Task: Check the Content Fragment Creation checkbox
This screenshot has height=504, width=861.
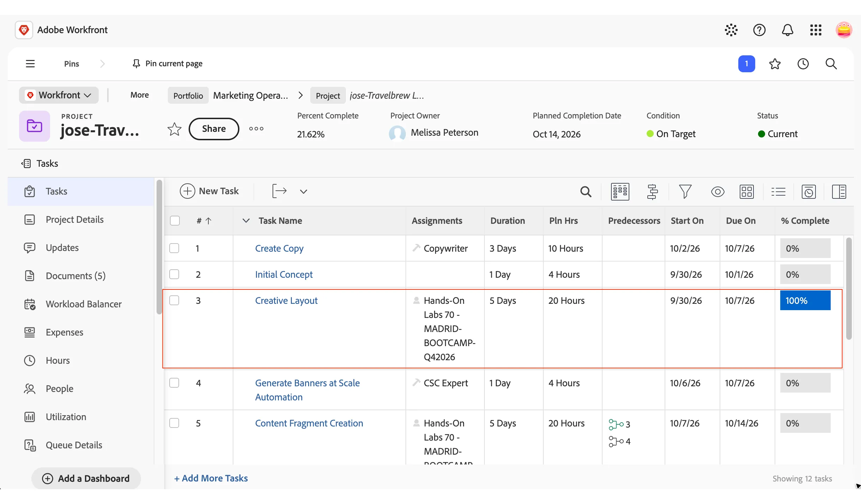Action: (174, 423)
